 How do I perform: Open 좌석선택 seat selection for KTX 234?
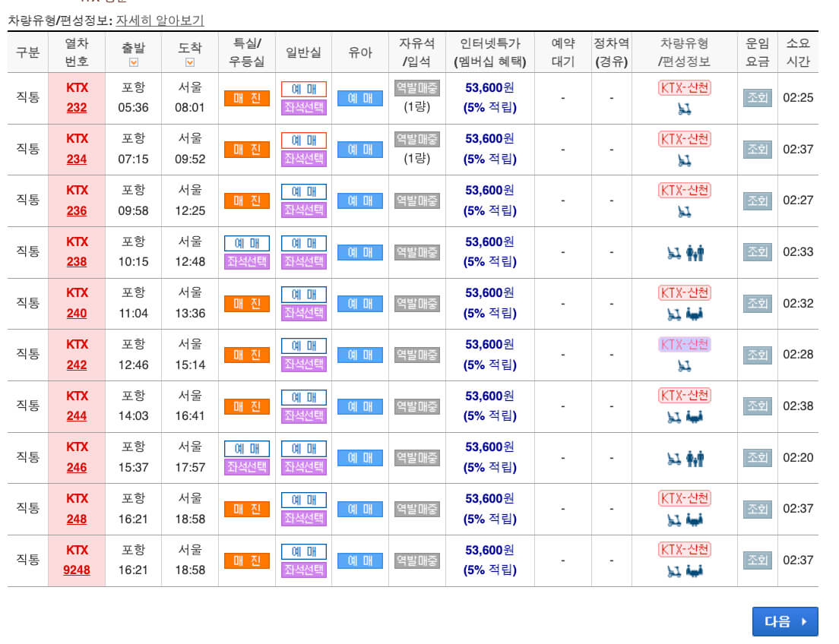pyautogui.click(x=303, y=159)
